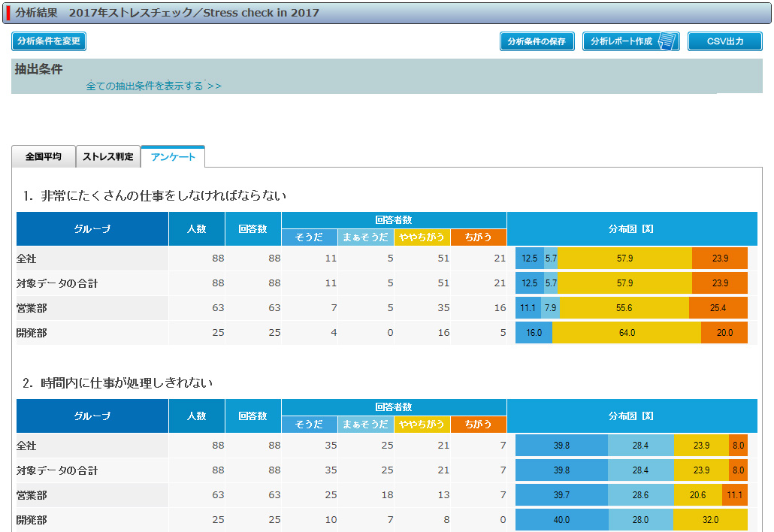774x532 pixels.
Task: Click the 7.9 light blue bar segment
Action: click(550, 308)
